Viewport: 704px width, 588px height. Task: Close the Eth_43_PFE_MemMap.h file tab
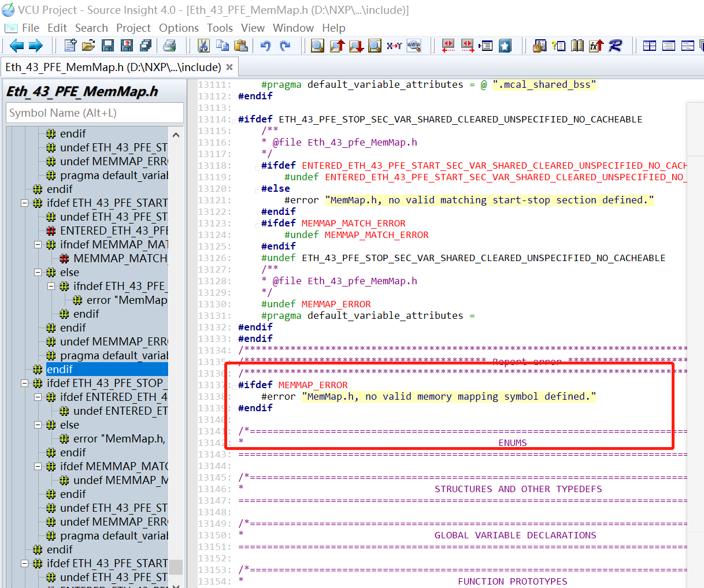[229, 68]
